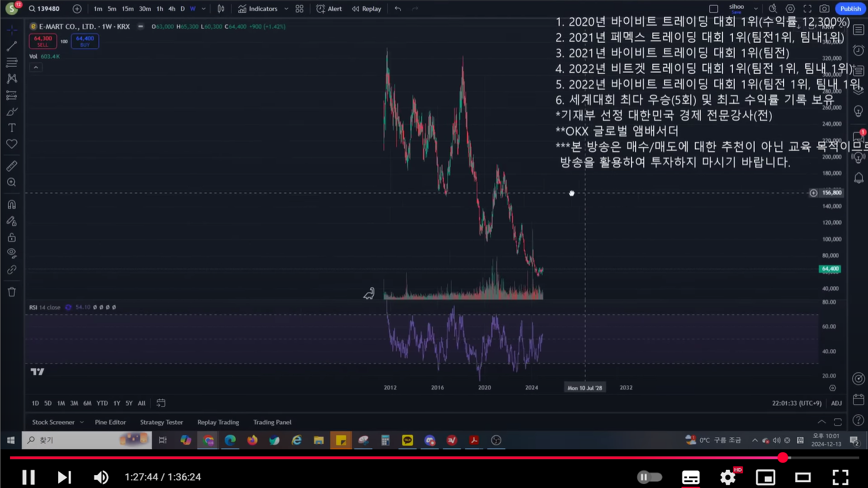Viewport: 868px width, 488px height.
Task: Select the D daily timeframe
Action: 183,9
